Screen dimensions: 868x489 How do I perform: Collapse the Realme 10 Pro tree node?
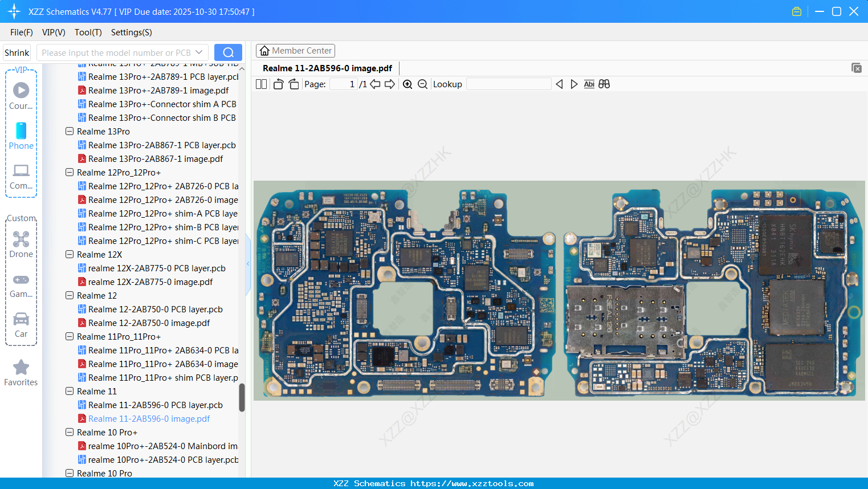(70, 473)
